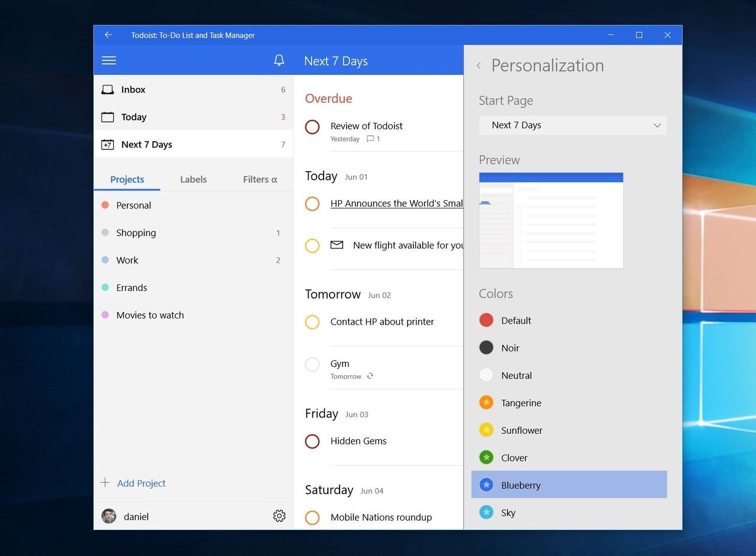The image size is (756, 556).
Task: Open the settings gear icon
Action: coord(279,516)
